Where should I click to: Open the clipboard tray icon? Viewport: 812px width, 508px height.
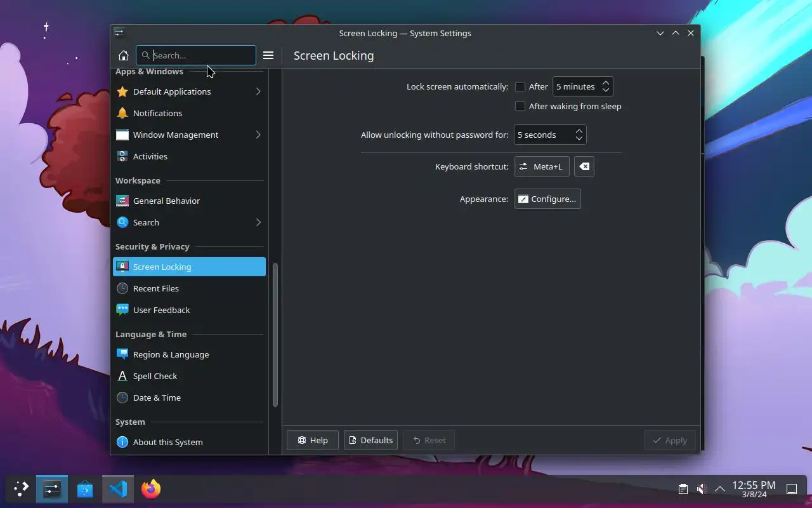pyautogui.click(x=683, y=489)
